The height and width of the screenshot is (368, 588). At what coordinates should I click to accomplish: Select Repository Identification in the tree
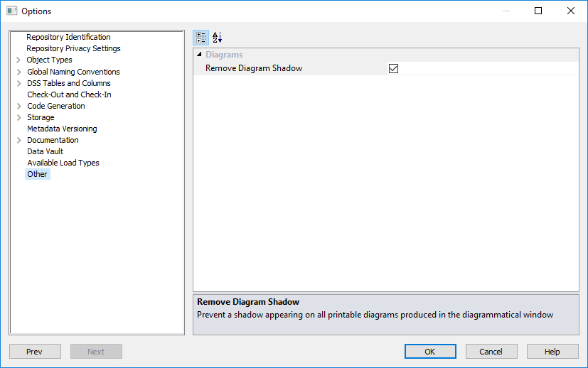68,37
